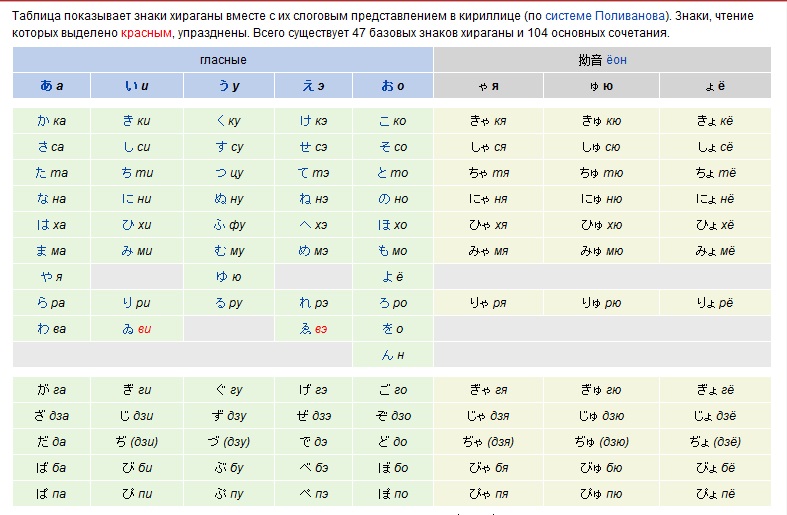Click the obsolete «ゑ вэ» character
Image resolution: width=787 pixels, height=515 pixels.
[314, 329]
